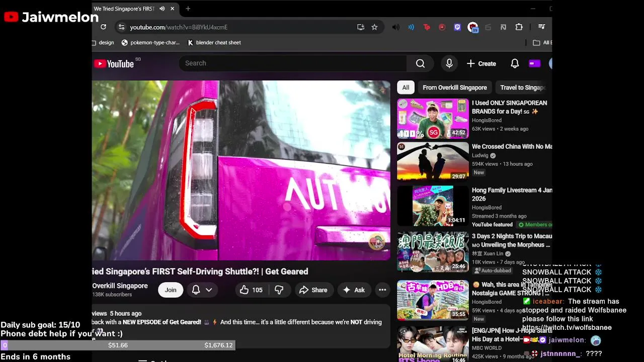Start voice search with microphone icon
The image size is (644, 362).
pyautogui.click(x=449, y=63)
